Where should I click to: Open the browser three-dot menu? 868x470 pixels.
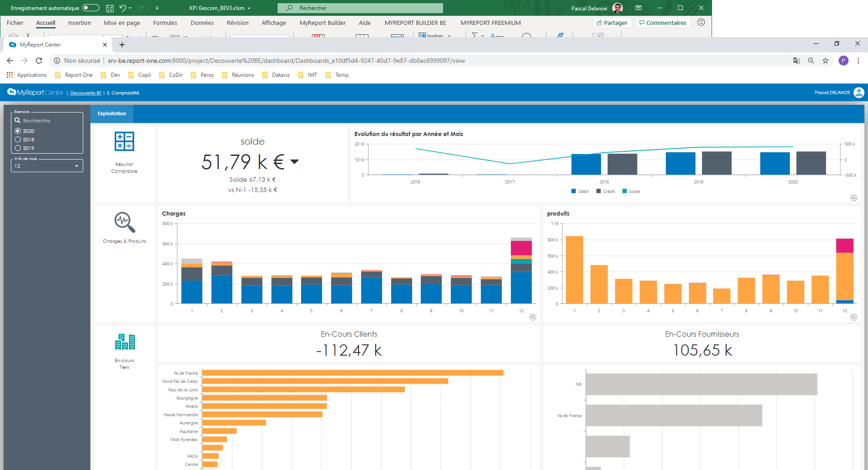(x=858, y=61)
